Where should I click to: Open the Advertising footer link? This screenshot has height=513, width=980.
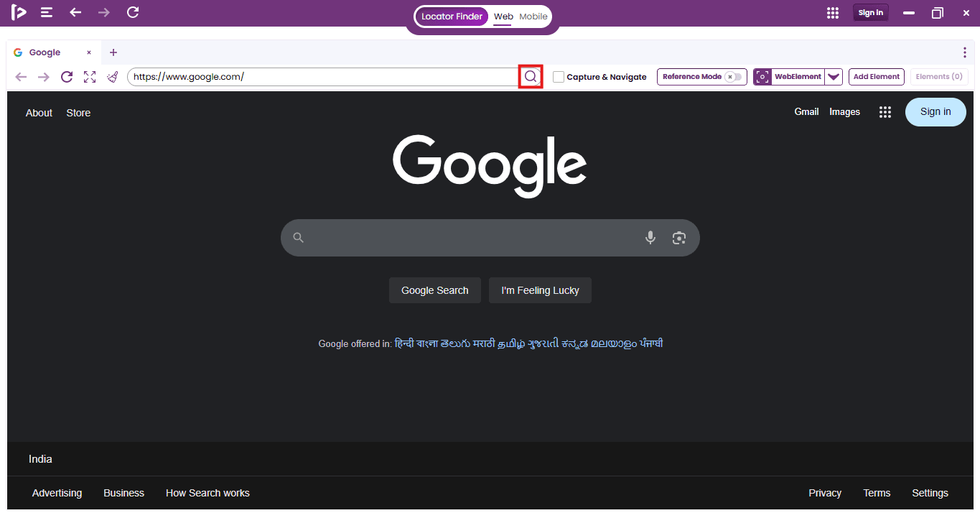[x=57, y=493]
